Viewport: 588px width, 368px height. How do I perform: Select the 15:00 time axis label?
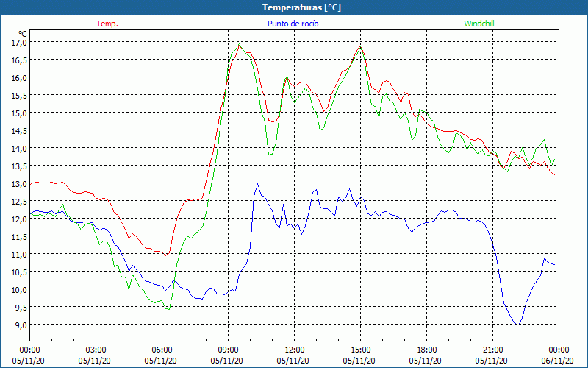pyautogui.click(x=360, y=350)
